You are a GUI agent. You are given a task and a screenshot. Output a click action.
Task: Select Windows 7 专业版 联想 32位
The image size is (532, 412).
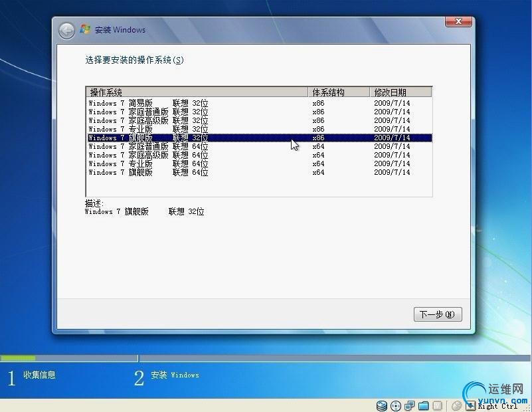pos(260,129)
